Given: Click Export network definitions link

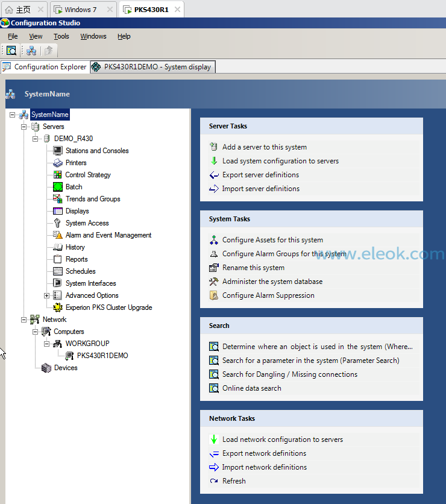Looking at the screenshot, I should (264, 453).
